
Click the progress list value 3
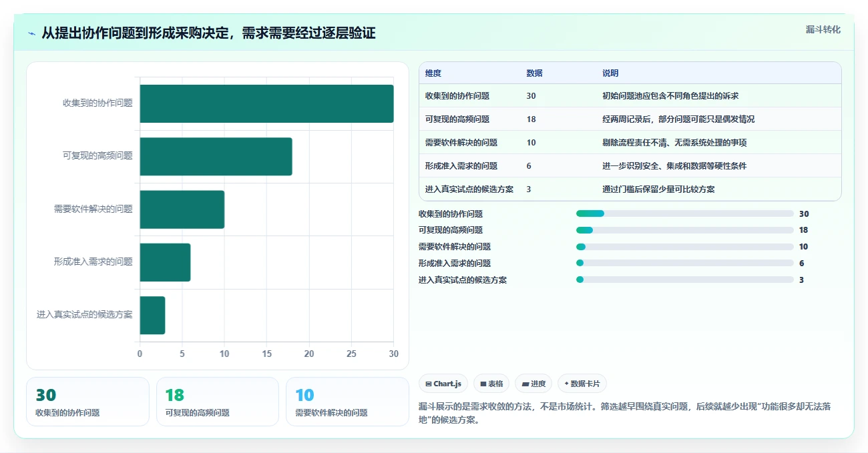click(x=801, y=280)
